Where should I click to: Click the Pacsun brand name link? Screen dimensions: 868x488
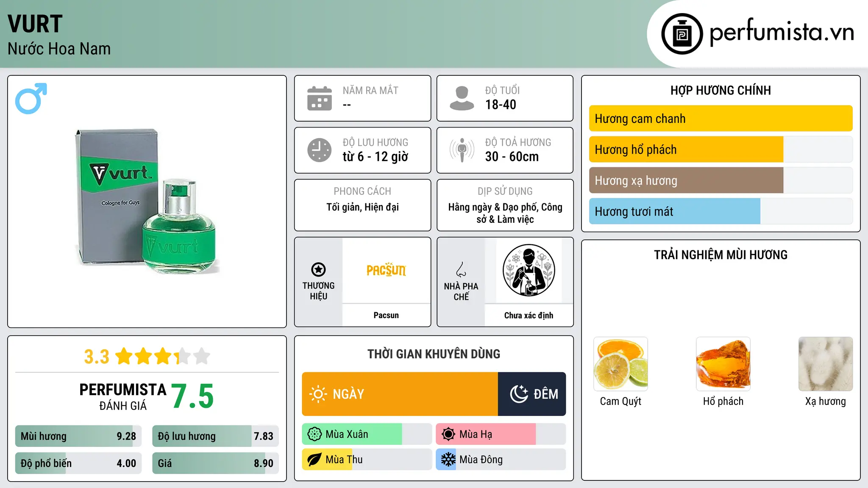point(386,315)
